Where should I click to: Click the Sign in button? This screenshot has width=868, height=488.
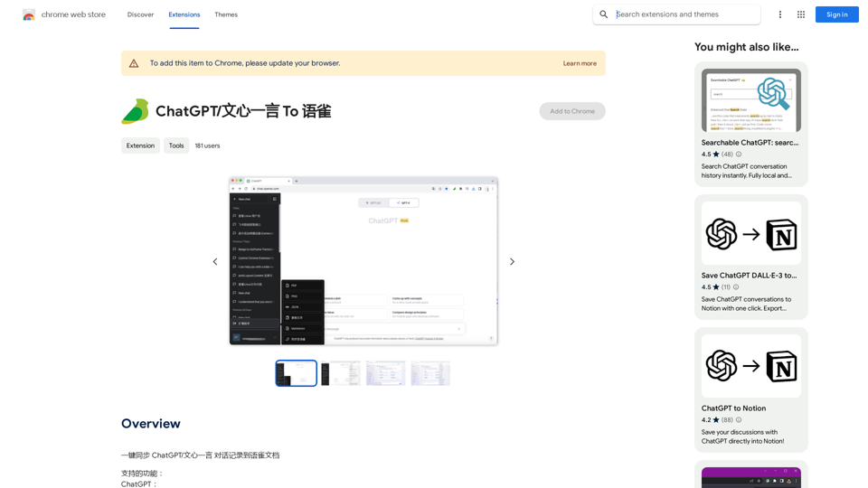pos(837,14)
